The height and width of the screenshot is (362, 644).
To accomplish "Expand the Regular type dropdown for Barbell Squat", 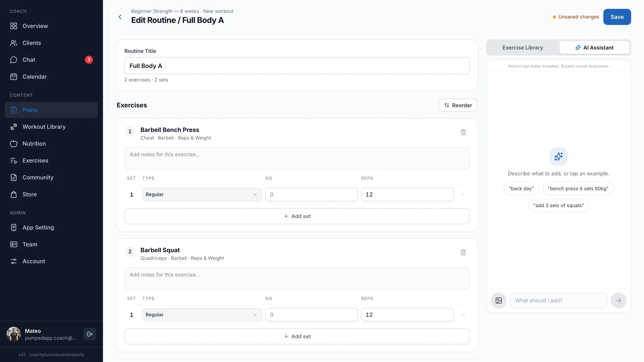I will tap(202, 315).
